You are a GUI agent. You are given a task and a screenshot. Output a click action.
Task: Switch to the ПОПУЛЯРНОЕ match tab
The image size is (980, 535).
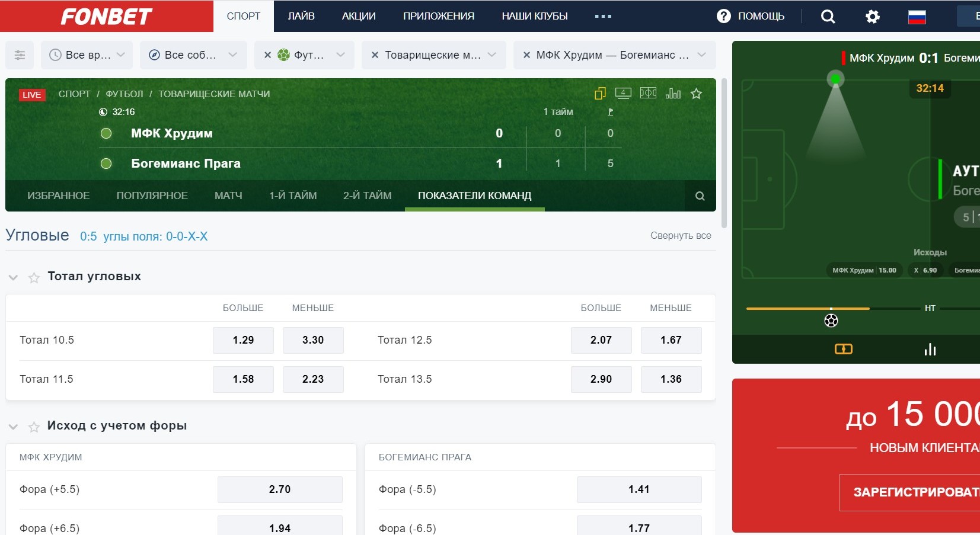152,196
